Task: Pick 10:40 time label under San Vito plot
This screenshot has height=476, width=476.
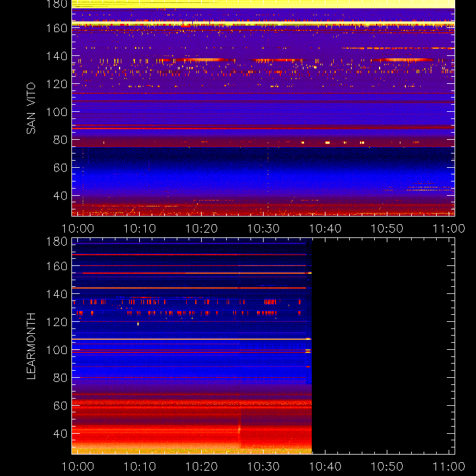Action: pyautogui.click(x=325, y=228)
